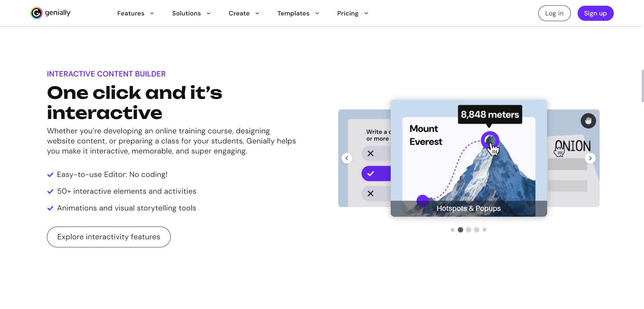644x309 pixels.
Task: Click '50+ interactive elements and activities' text
Action: 127,191
